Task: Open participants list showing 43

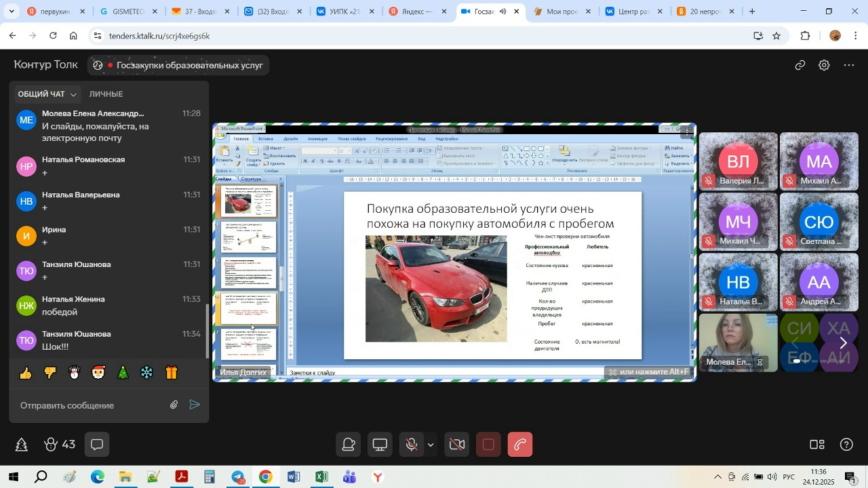Action: click(x=59, y=445)
